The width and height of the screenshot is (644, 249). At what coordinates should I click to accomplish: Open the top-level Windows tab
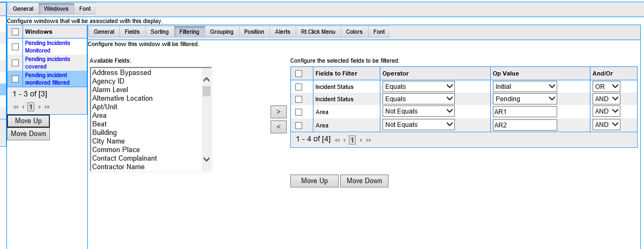(56, 9)
